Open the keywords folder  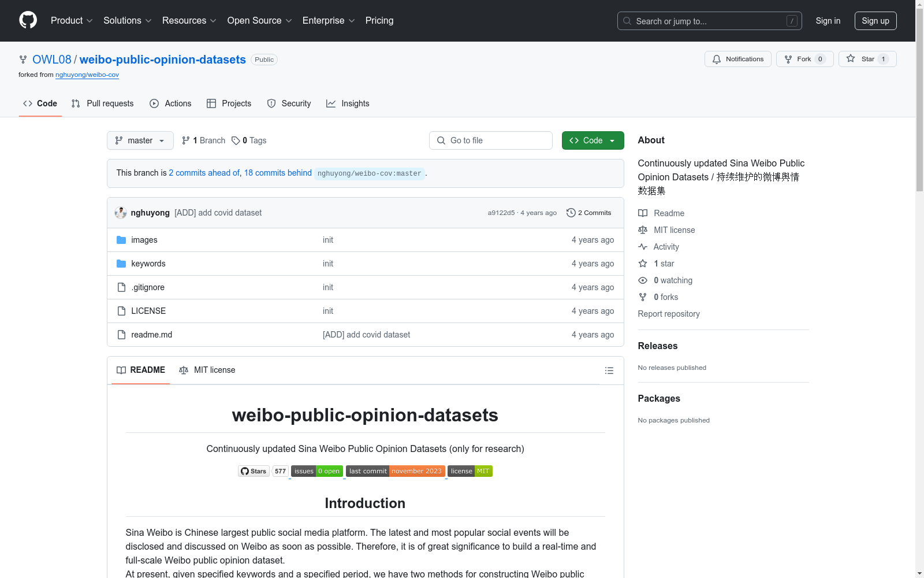(x=148, y=264)
